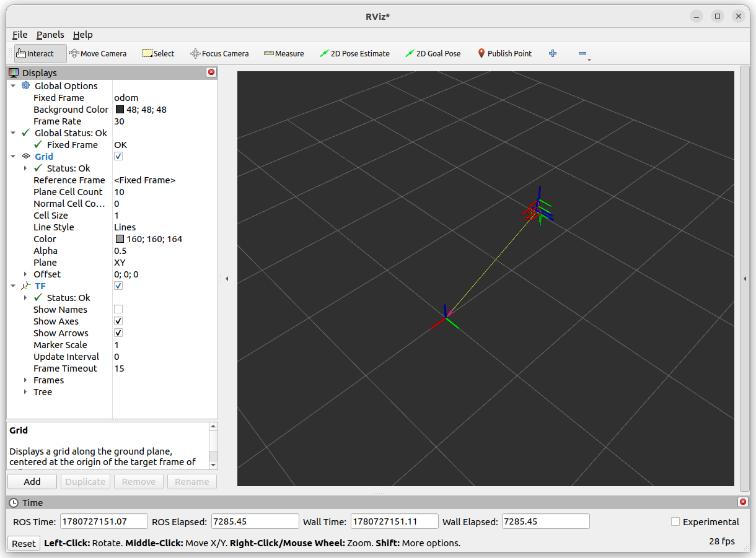Click the Grid Color swatch
The image size is (756, 558).
[x=120, y=238]
